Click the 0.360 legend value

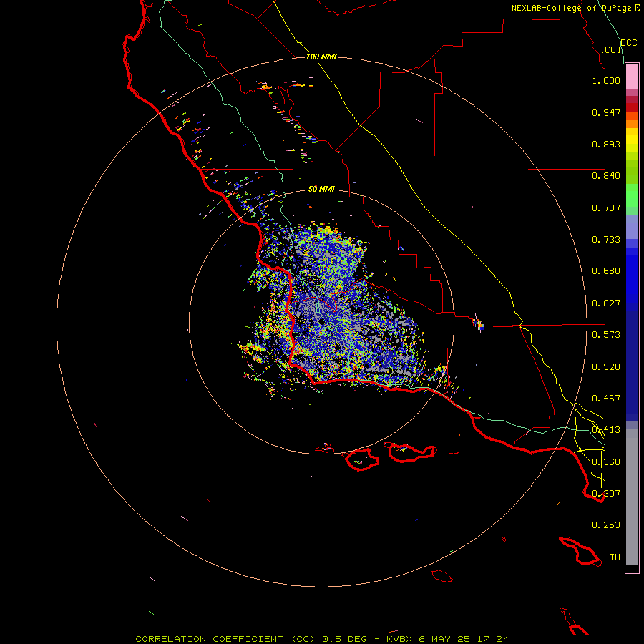[x=606, y=462]
